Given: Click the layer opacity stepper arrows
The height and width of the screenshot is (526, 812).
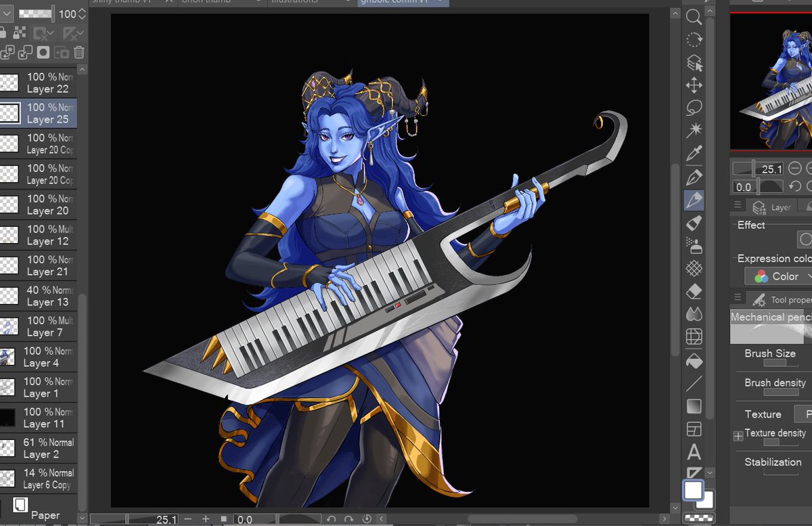Looking at the screenshot, I should click(82, 13).
